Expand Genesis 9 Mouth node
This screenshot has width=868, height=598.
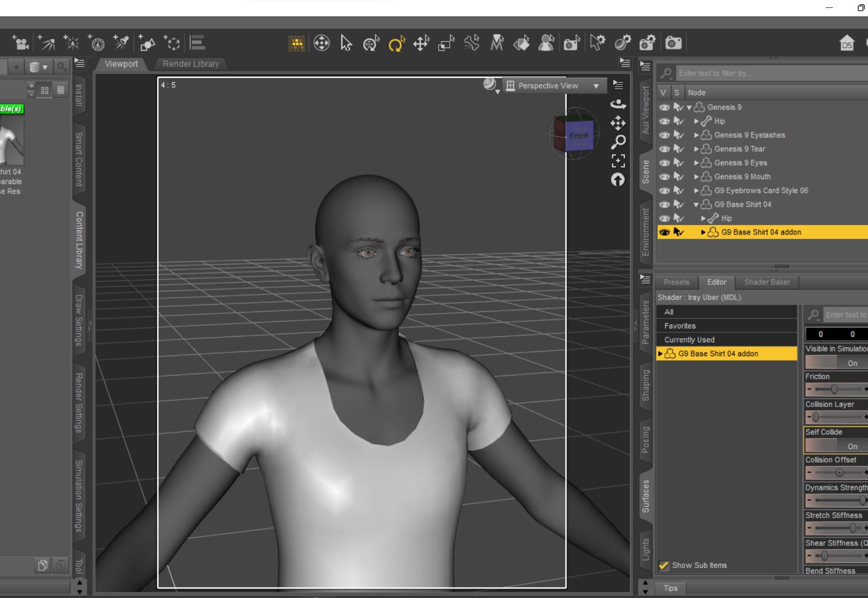pyautogui.click(x=696, y=177)
